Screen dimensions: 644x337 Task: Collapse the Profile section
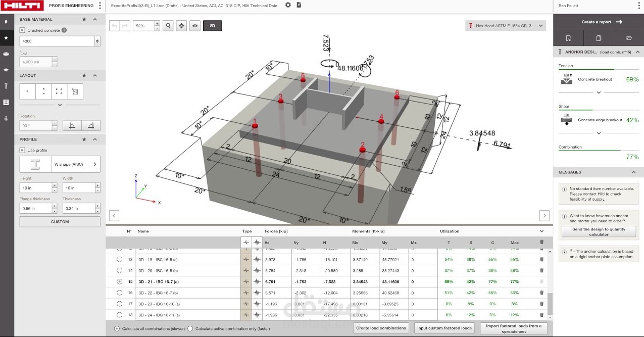tap(95, 139)
